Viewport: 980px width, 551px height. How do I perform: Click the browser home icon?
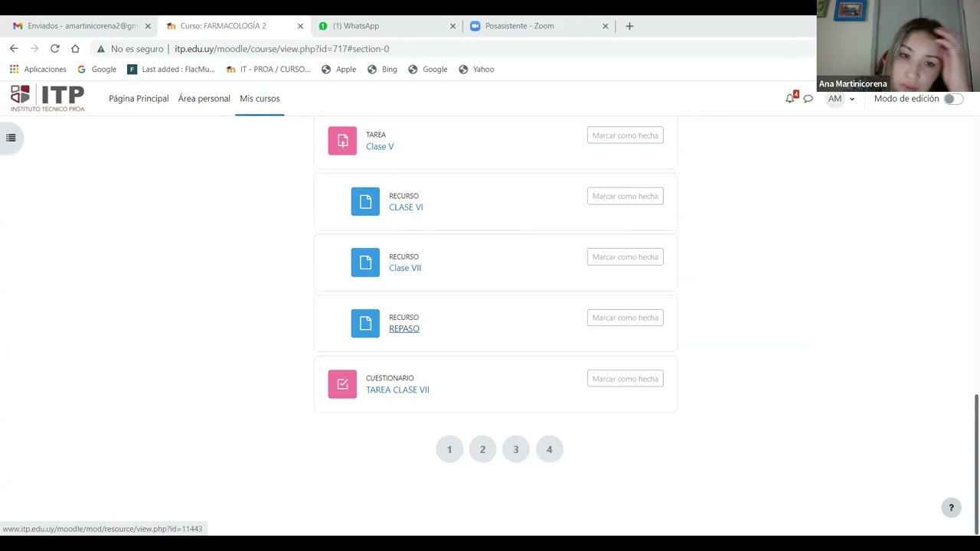[x=75, y=48]
